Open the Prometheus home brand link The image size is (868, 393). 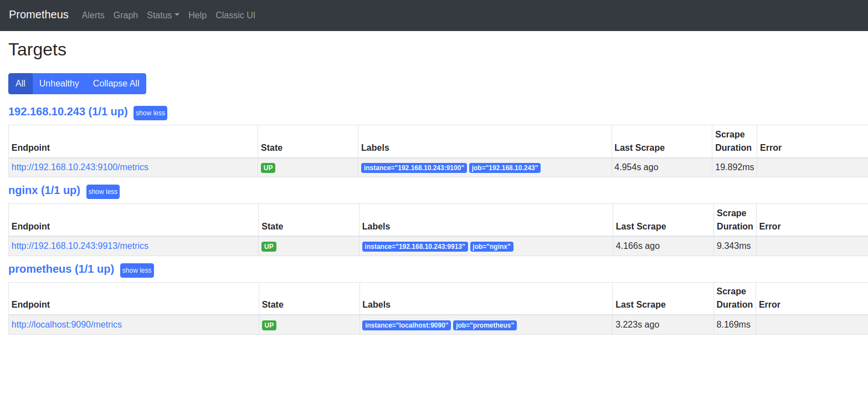tap(39, 15)
